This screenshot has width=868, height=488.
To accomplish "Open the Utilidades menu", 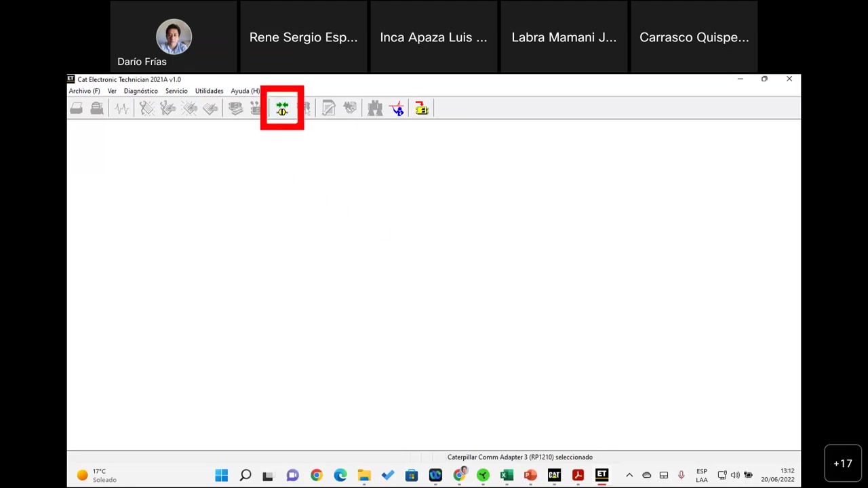I will [x=209, y=91].
